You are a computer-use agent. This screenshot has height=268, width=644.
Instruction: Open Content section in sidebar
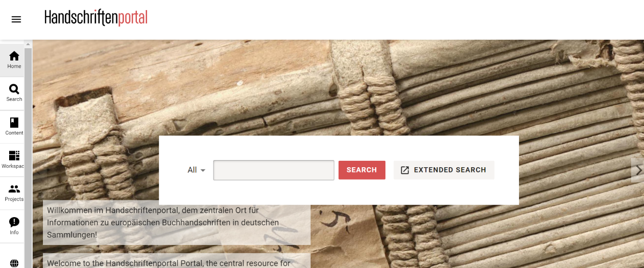click(x=14, y=126)
